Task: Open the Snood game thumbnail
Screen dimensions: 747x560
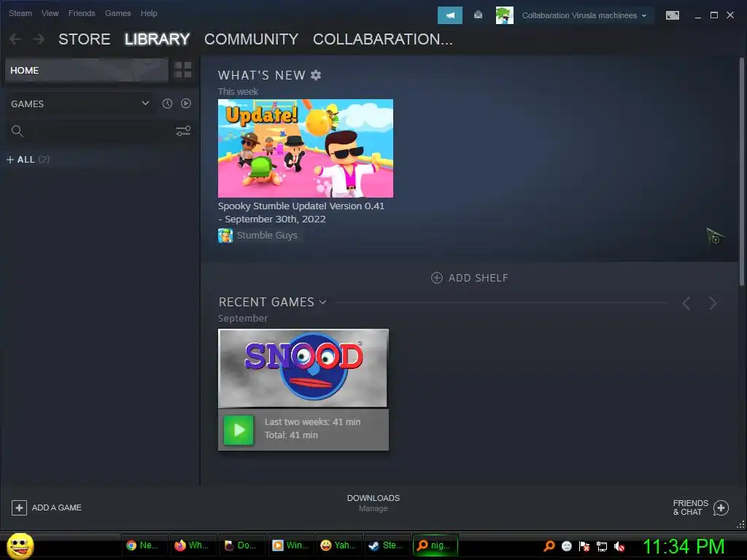Action: tap(303, 368)
